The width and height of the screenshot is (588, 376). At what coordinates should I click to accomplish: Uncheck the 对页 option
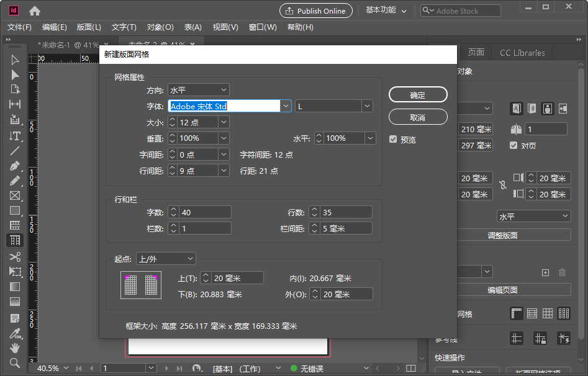tap(513, 145)
